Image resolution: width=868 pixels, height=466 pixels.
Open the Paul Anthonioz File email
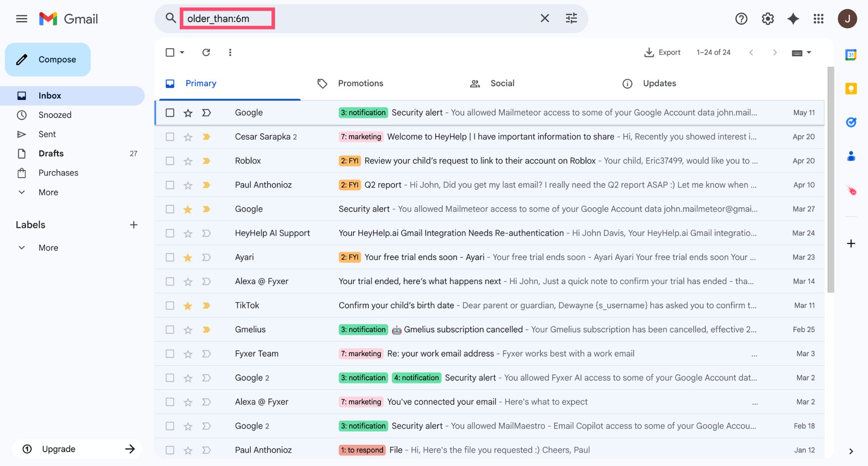point(489,449)
